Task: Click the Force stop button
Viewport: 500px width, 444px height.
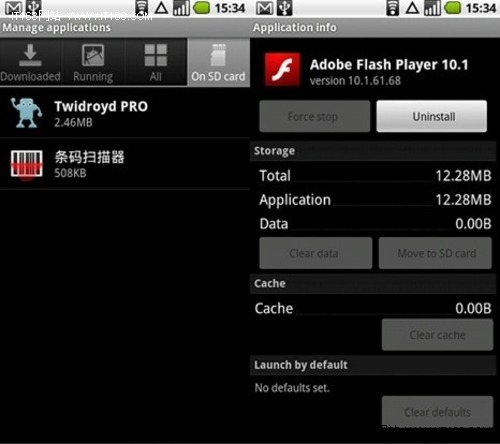Action: click(315, 116)
